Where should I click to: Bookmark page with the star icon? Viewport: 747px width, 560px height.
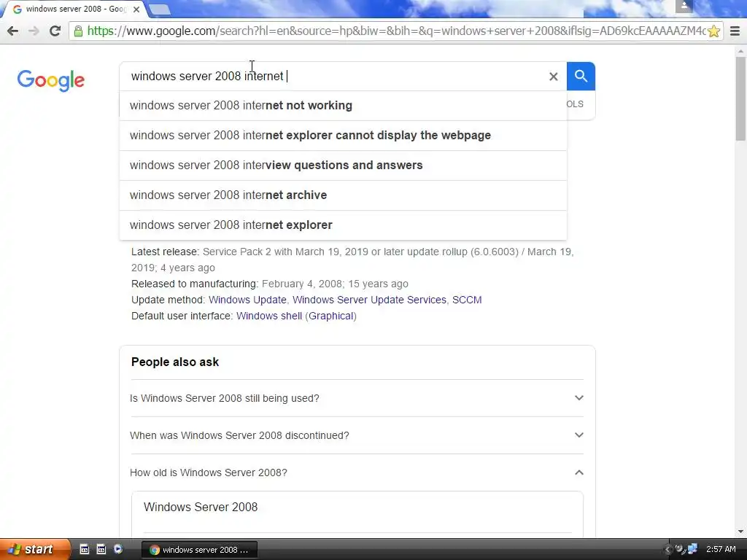713,31
